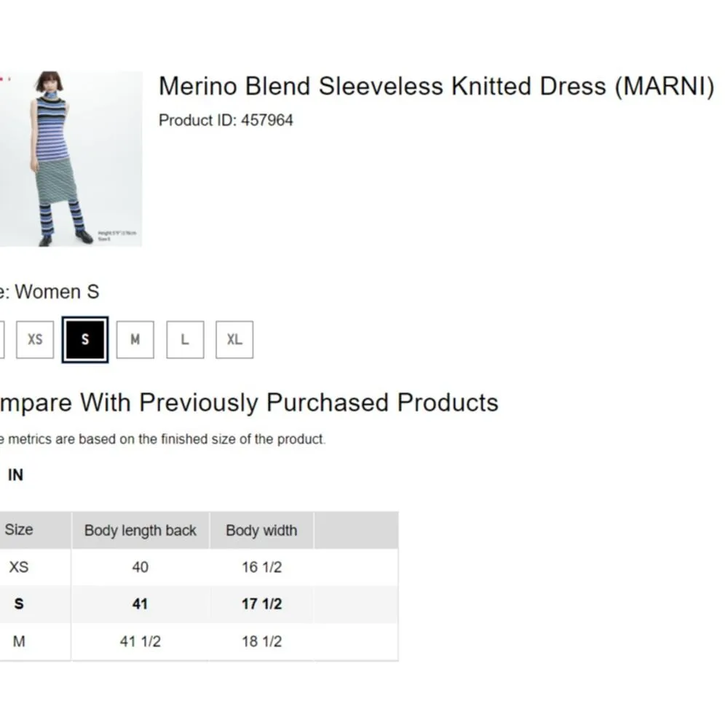Screen dimensions: 728x728
Task: Click the Body width column header
Action: 261,530
